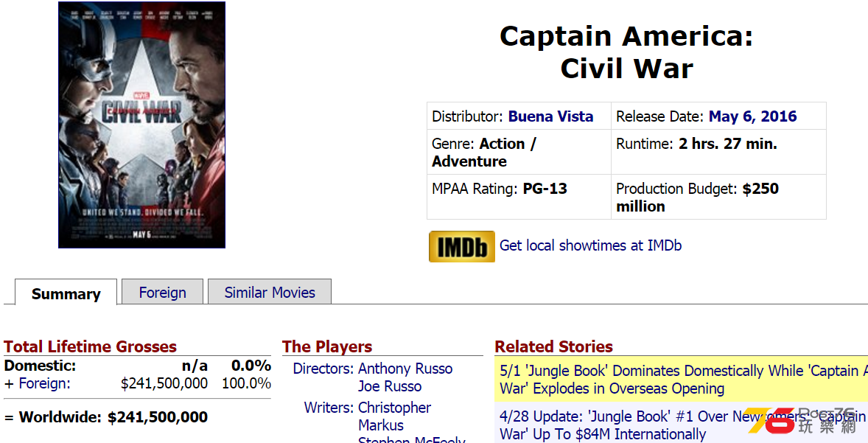The width and height of the screenshot is (868, 443).
Task: Open director Joe Russo's page
Action: click(390, 386)
